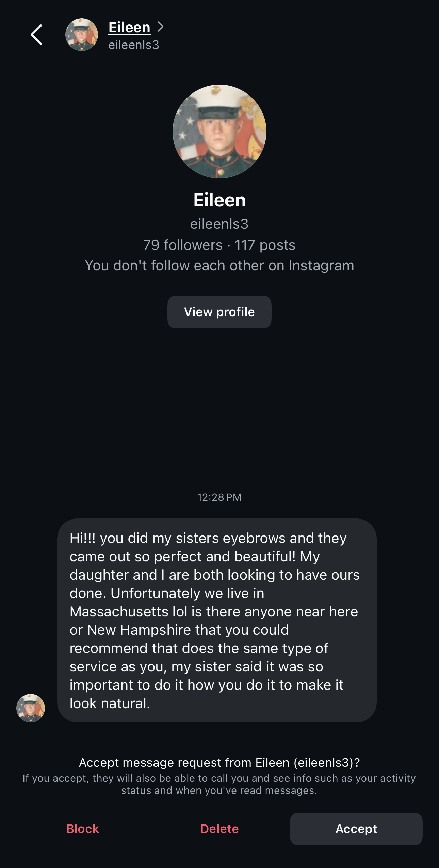This screenshot has height=868, width=439.
Task: Tap the 79 followers and 117 posts line
Action: [x=219, y=245]
